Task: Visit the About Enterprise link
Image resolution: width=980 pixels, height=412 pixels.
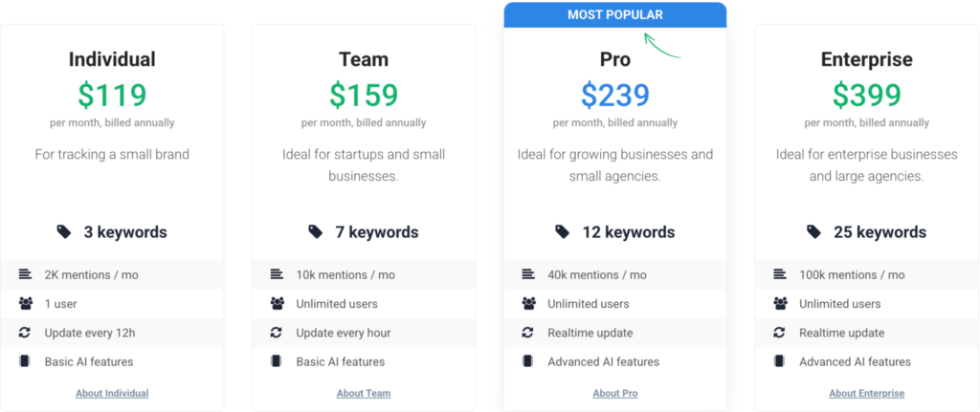Action: coord(867,393)
